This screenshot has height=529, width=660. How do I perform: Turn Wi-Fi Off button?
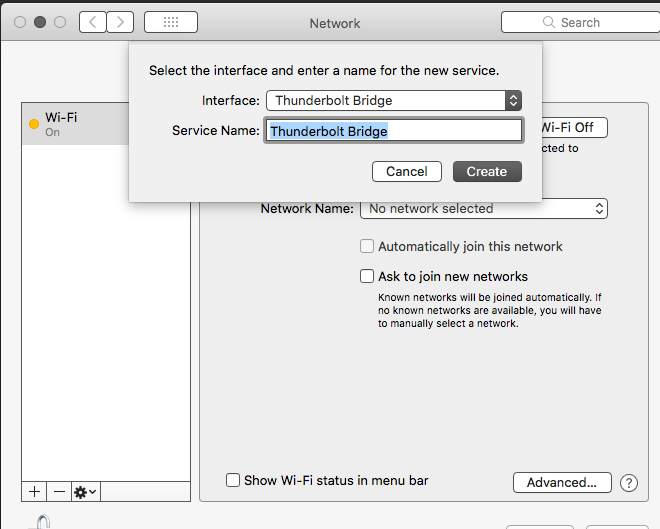tap(574, 128)
